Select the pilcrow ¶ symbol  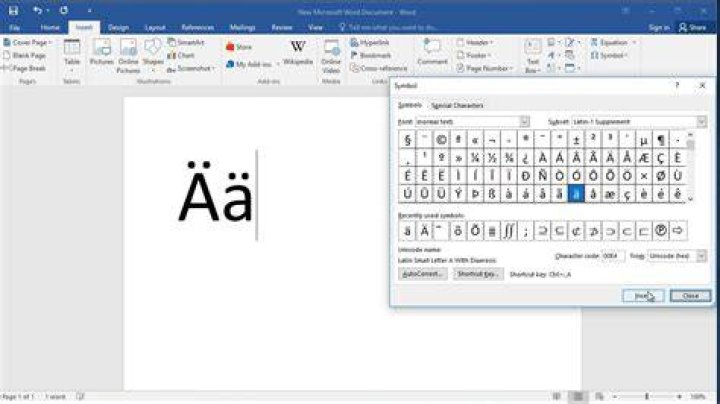661,140
